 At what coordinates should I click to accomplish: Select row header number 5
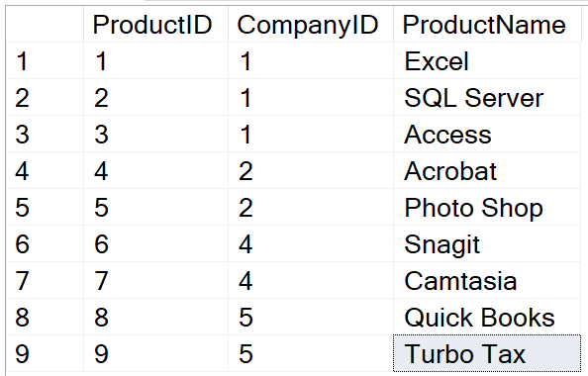coord(45,207)
